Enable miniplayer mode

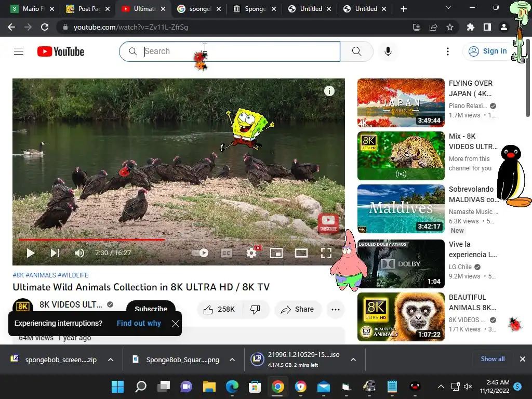click(276, 253)
